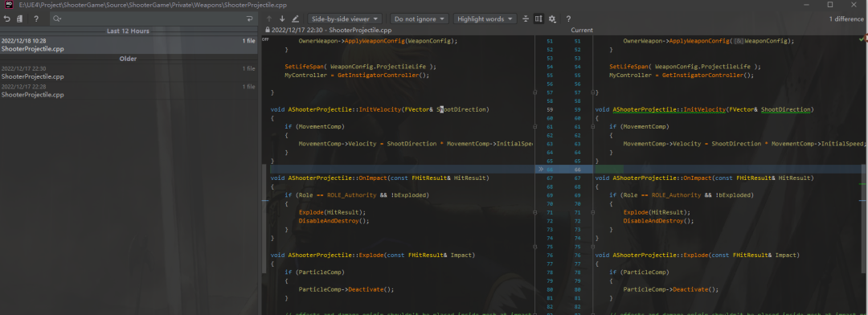Click the Older group header
The image size is (868, 315).
point(128,59)
